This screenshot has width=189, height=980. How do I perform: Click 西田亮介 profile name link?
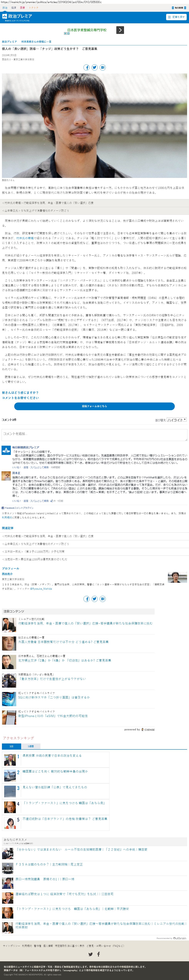point(7,574)
